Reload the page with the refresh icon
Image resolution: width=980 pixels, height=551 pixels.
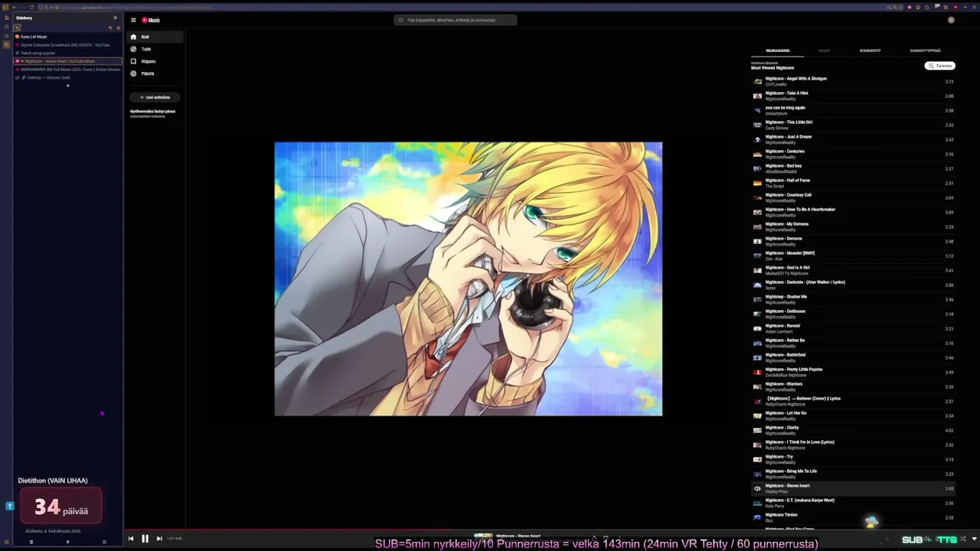tap(31, 8)
